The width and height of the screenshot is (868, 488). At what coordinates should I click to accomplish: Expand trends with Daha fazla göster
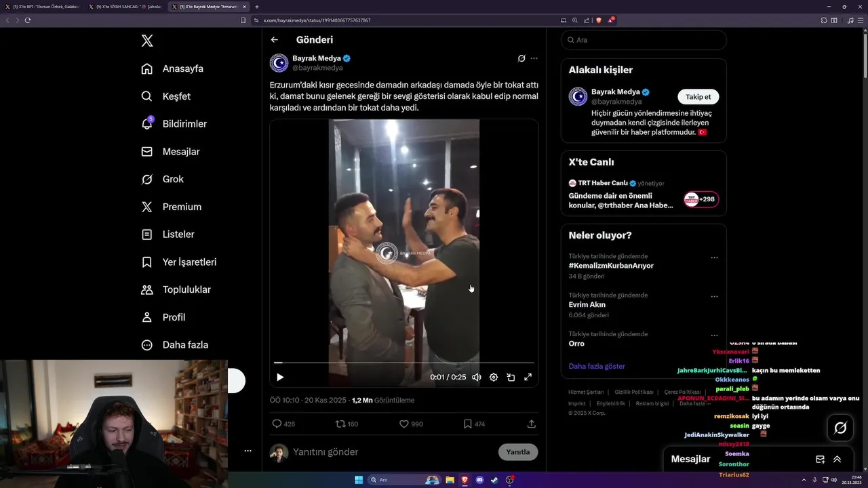pyautogui.click(x=597, y=366)
